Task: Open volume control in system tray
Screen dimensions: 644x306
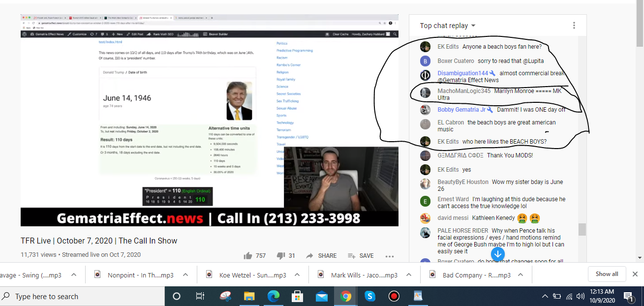Action: (x=581, y=296)
